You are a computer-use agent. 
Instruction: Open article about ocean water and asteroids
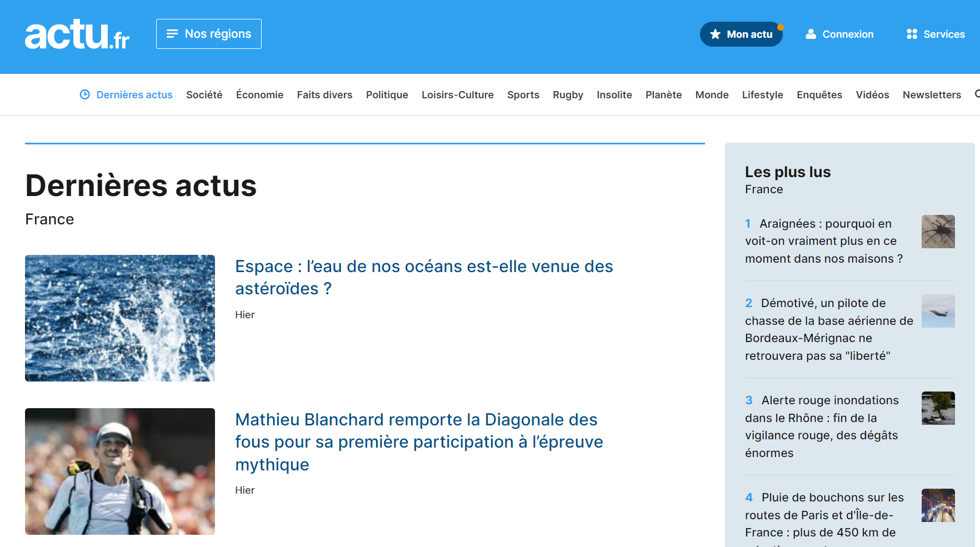pyautogui.click(x=424, y=278)
